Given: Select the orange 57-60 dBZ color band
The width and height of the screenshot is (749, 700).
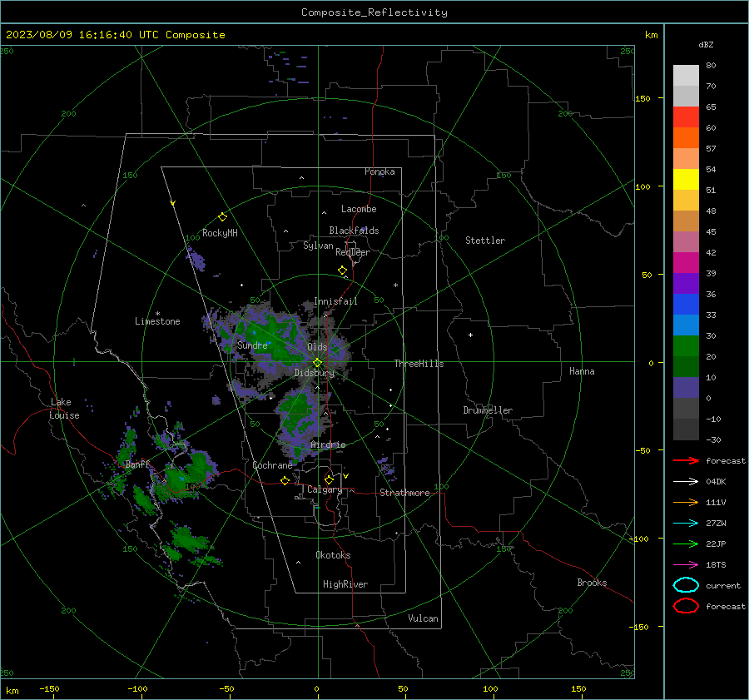Looking at the screenshot, I should click(x=686, y=138).
